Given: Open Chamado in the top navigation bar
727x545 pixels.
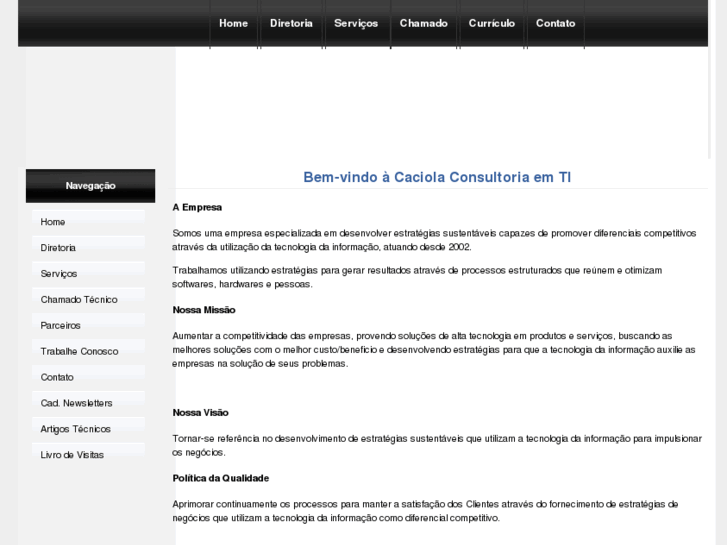Looking at the screenshot, I should coord(424,23).
